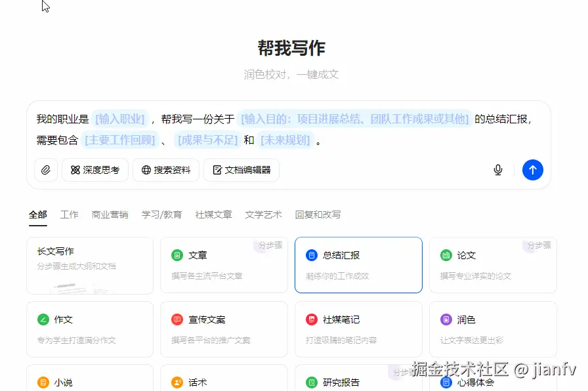Switch to the 商业营销 tab
The width and height of the screenshot is (588, 391).
[x=110, y=215]
